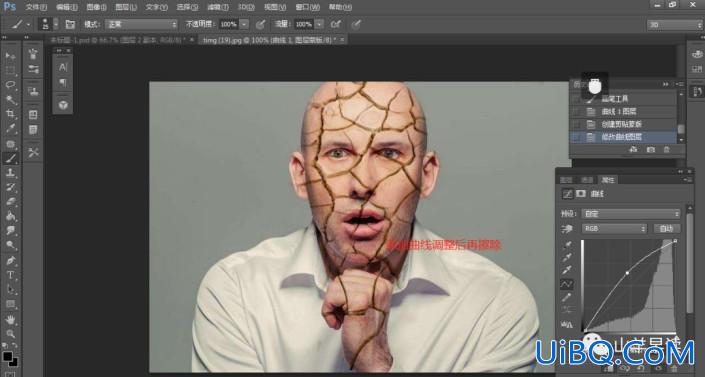705x377 pixels.
Task: Choose draw-curve pencil mode icon
Action: pyautogui.click(x=567, y=297)
